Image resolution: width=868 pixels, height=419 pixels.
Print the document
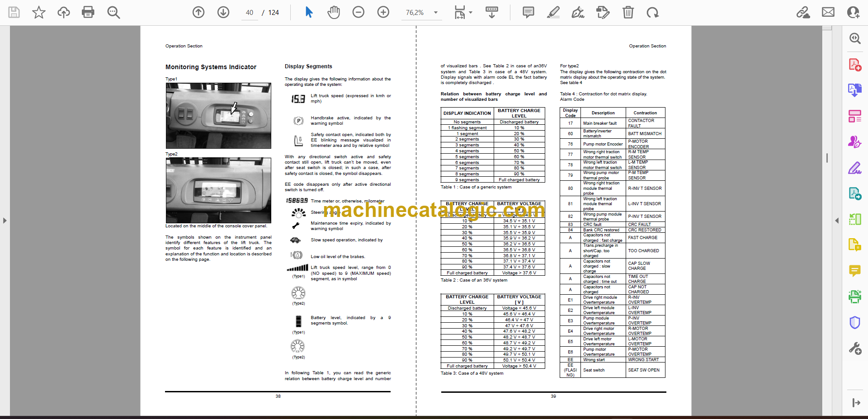88,12
